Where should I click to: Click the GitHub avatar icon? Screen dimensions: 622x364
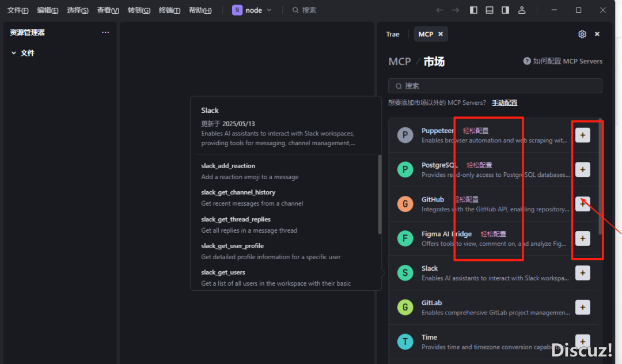point(405,204)
